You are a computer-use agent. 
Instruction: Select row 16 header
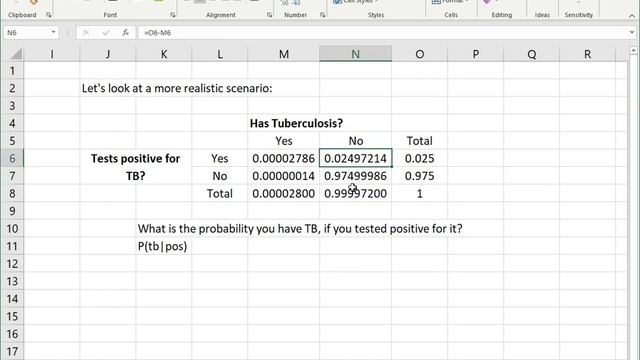12,334
